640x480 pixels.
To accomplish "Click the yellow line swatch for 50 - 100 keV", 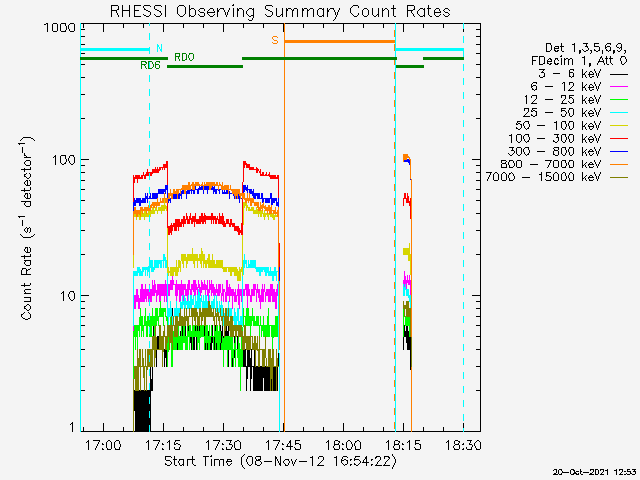I will coord(619,126).
